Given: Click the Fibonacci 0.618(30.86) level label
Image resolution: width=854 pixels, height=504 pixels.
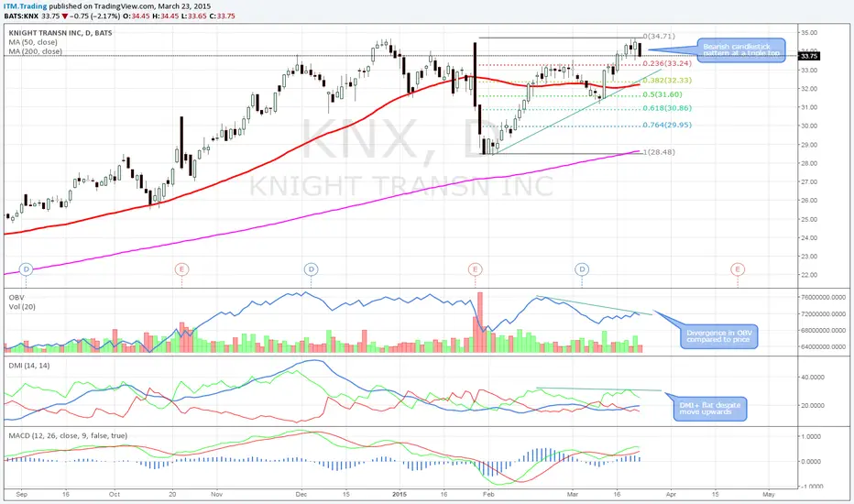Looking at the screenshot, I should pos(667,108).
